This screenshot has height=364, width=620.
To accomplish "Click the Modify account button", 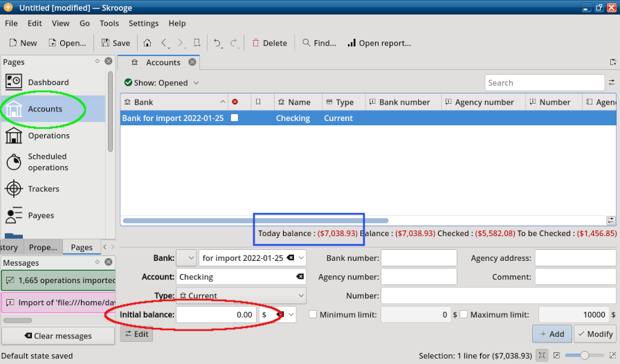I will pos(596,334).
